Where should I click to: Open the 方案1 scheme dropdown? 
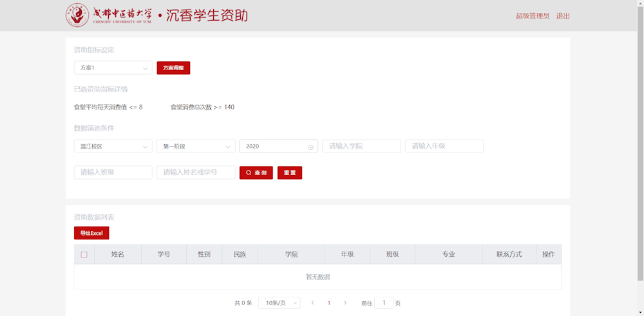[113, 68]
